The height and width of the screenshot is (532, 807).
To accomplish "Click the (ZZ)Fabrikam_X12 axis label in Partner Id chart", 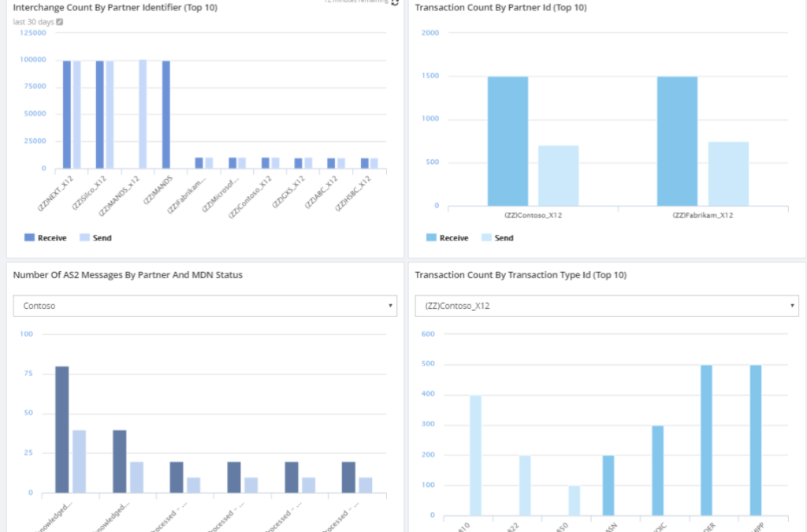I will pos(702,215).
